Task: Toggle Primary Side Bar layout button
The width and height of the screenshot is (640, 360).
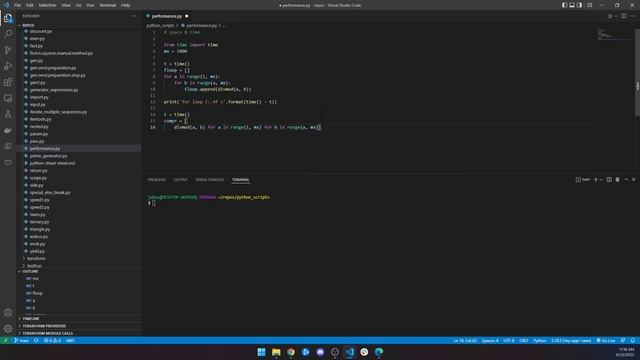Action: pyautogui.click(x=564, y=5)
